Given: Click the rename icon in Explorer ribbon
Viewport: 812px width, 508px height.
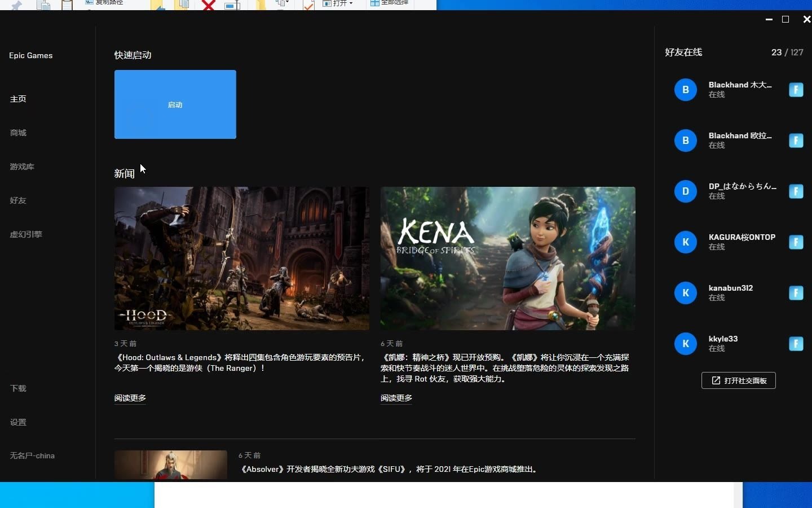Looking at the screenshot, I should coord(232,6).
